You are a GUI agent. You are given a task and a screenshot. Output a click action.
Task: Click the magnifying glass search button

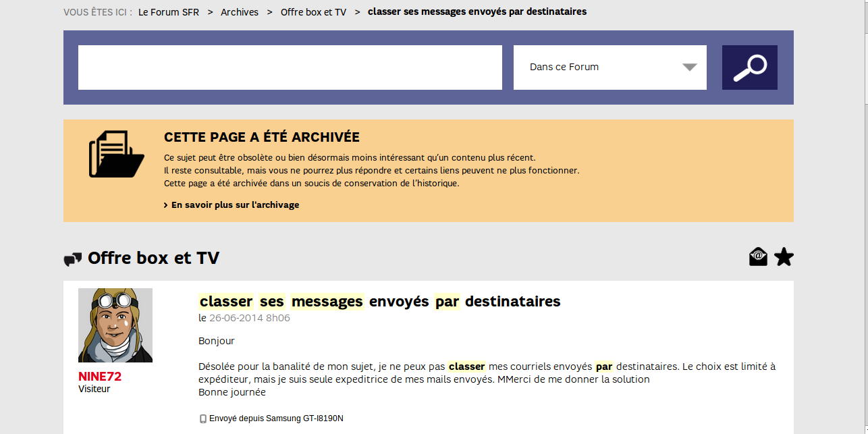click(749, 67)
